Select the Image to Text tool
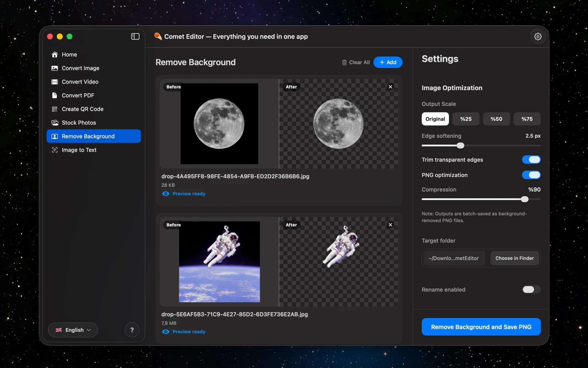This screenshot has height=368, width=588. [79, 150]
